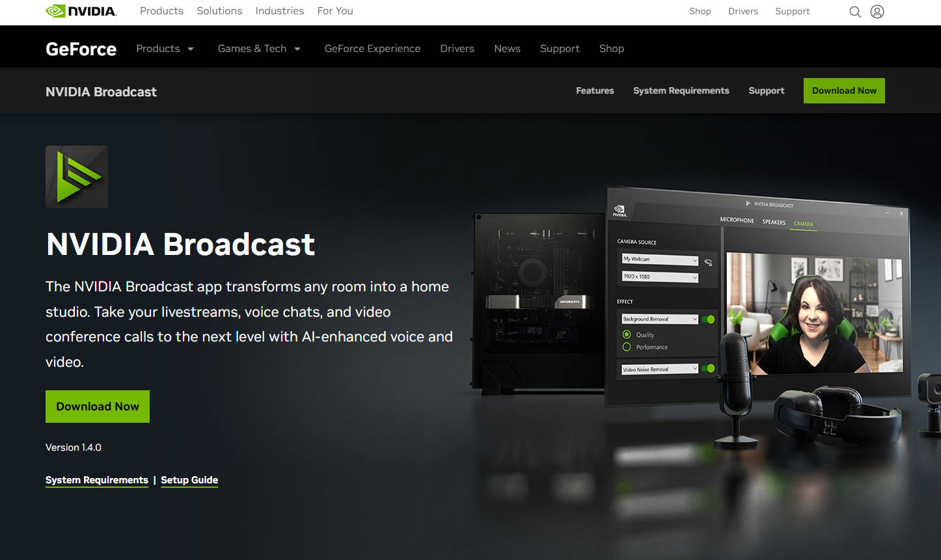Viewport: 941px width, 560px height.
Task: Turn off the Video Noise Removal toggle
Action: (x=708, y=368)
